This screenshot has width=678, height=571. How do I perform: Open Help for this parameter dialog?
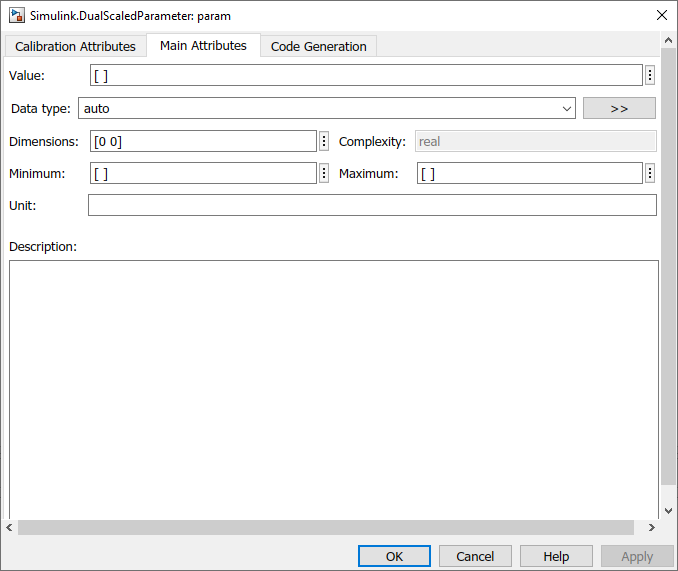pyautogui.click(x=556, y=556)
